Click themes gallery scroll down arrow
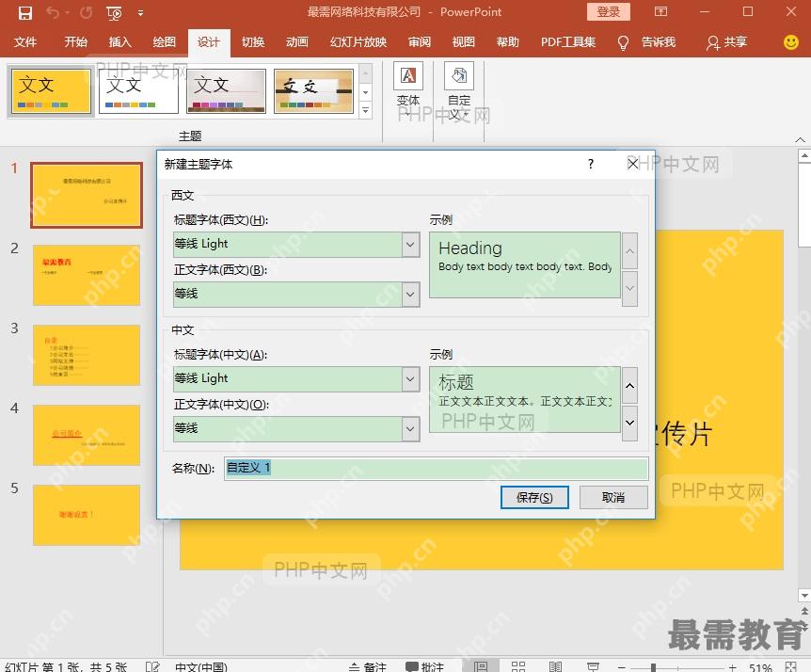The height and width of the screenshot is (672, 811). tap(366, 92)
